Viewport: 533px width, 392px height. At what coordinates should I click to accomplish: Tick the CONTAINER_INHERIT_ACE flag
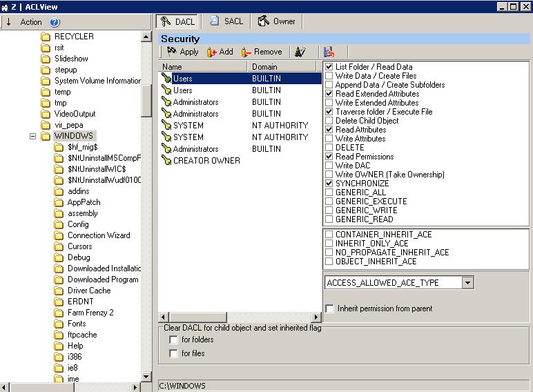click(x=329, y=235)
